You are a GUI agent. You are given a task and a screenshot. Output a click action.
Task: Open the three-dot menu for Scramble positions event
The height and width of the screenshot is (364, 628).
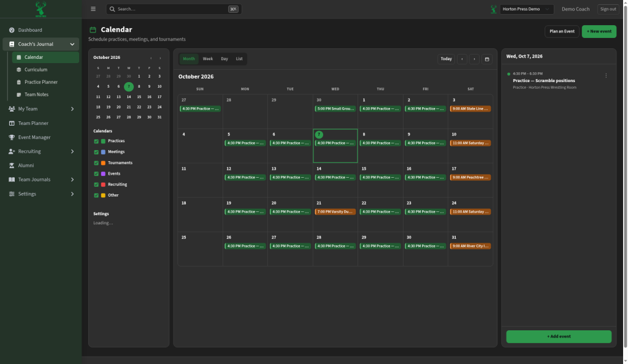tap(606, 75)
